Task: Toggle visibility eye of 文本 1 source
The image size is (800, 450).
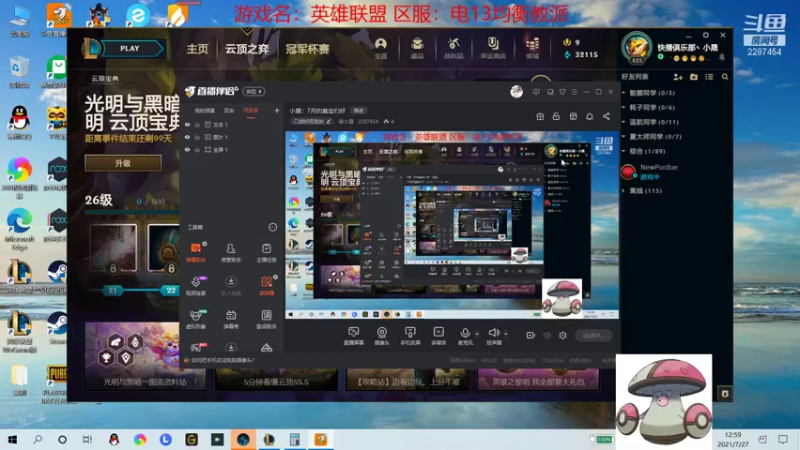Action: [187, 124]
